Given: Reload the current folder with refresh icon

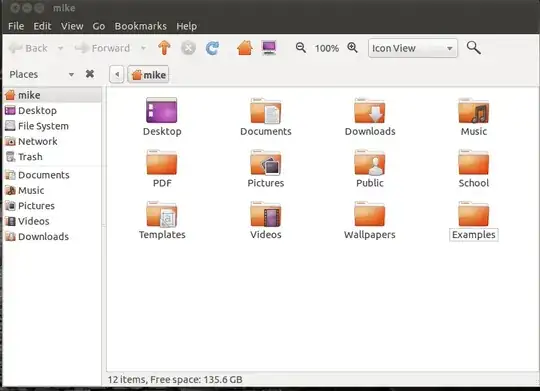Looking at the screenshot, I should [x=212, y=48].
